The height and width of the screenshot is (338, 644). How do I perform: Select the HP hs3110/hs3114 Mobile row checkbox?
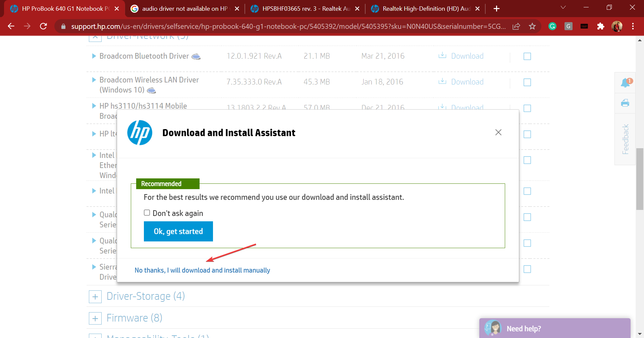click(527, 108)
